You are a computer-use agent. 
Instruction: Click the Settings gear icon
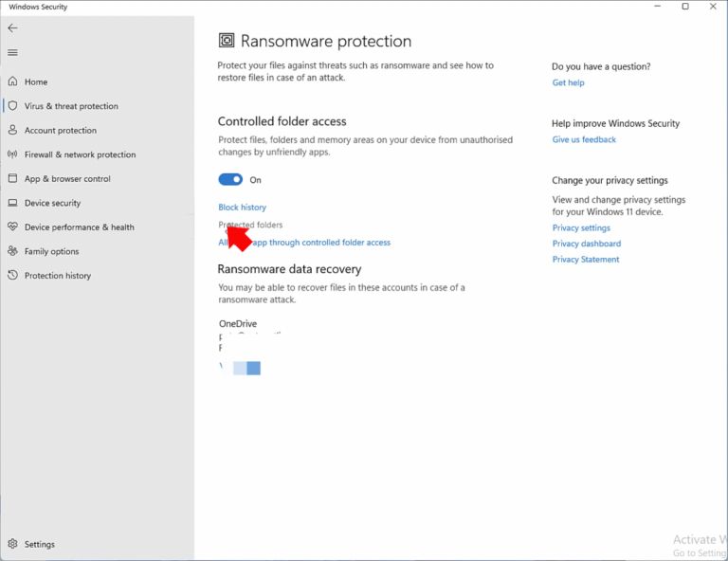12,544
